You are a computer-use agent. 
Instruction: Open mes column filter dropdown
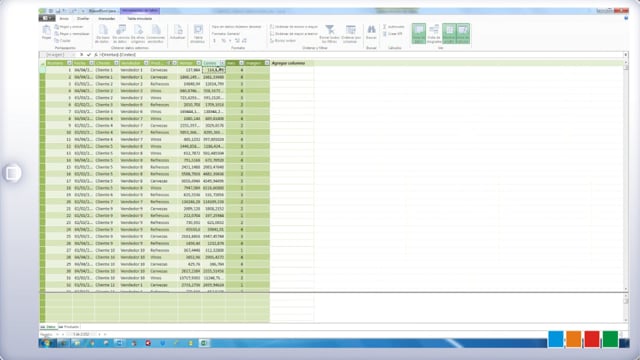[x=241, y=63]
